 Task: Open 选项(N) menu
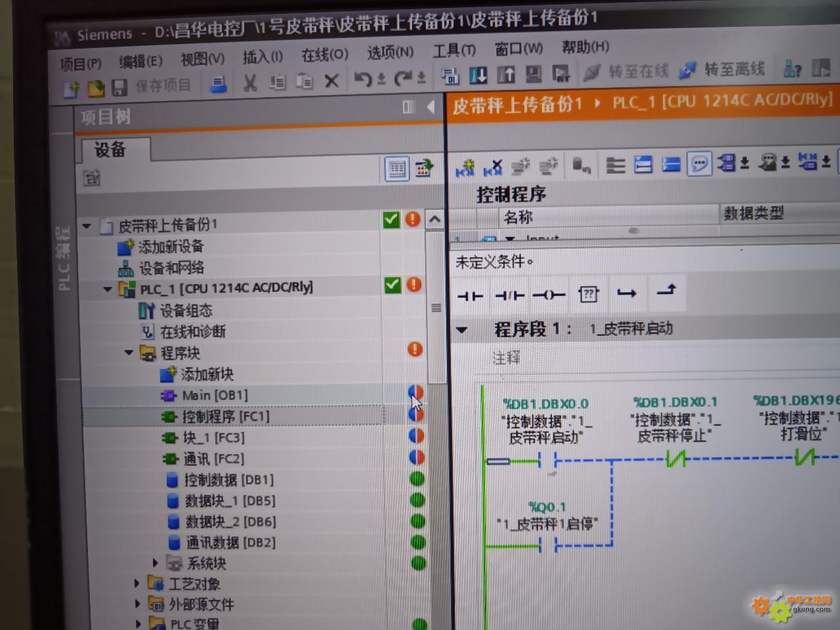(390, 52)
